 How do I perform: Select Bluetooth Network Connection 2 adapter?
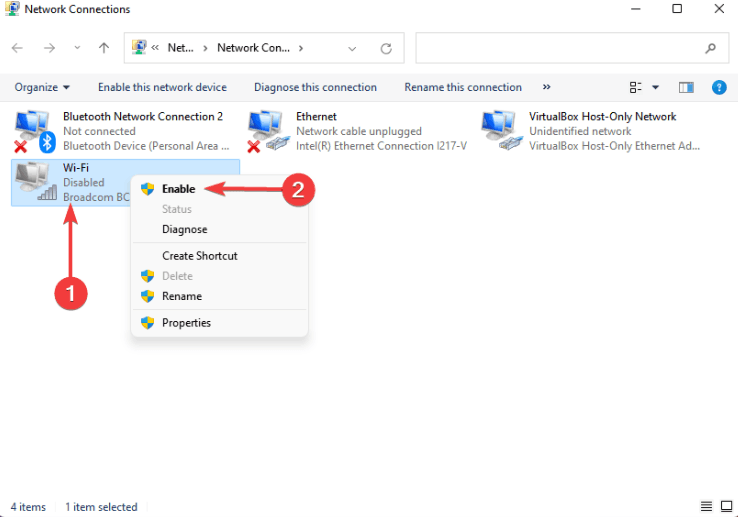[122, 131]
